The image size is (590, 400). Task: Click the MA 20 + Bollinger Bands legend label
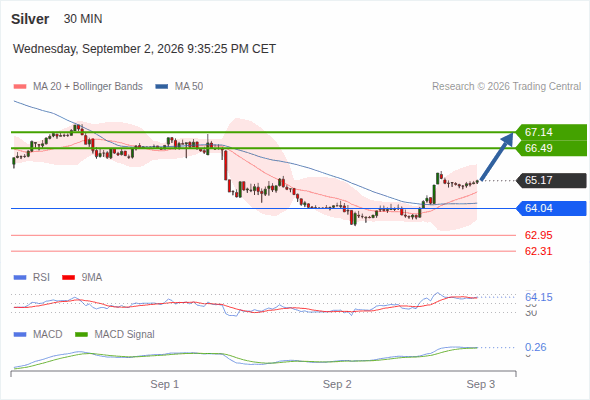88,87
